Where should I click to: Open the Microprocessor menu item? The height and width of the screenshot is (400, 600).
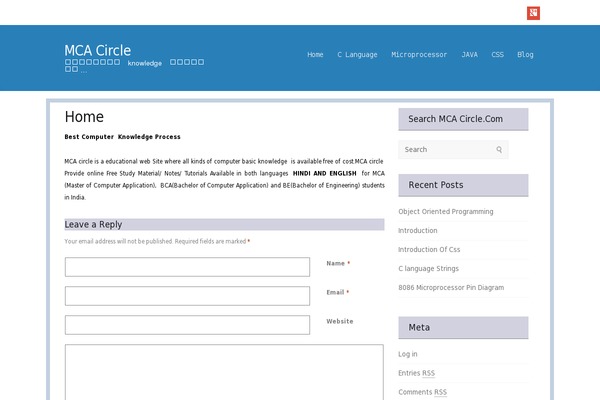[x=419, y=55]
